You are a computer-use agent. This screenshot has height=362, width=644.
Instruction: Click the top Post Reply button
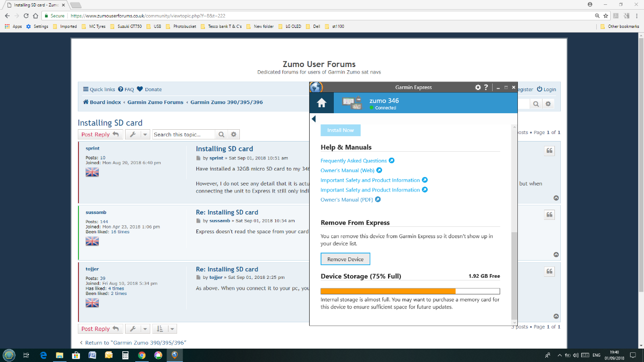point(100,135)
